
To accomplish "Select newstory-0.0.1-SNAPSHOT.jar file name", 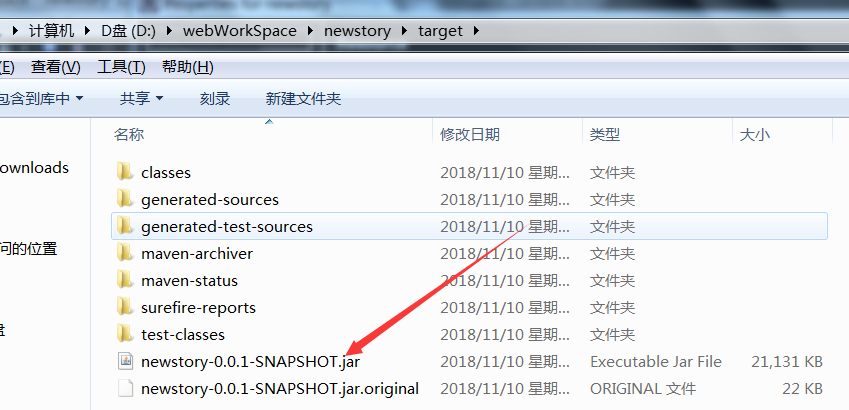I will tap(250, 361).
